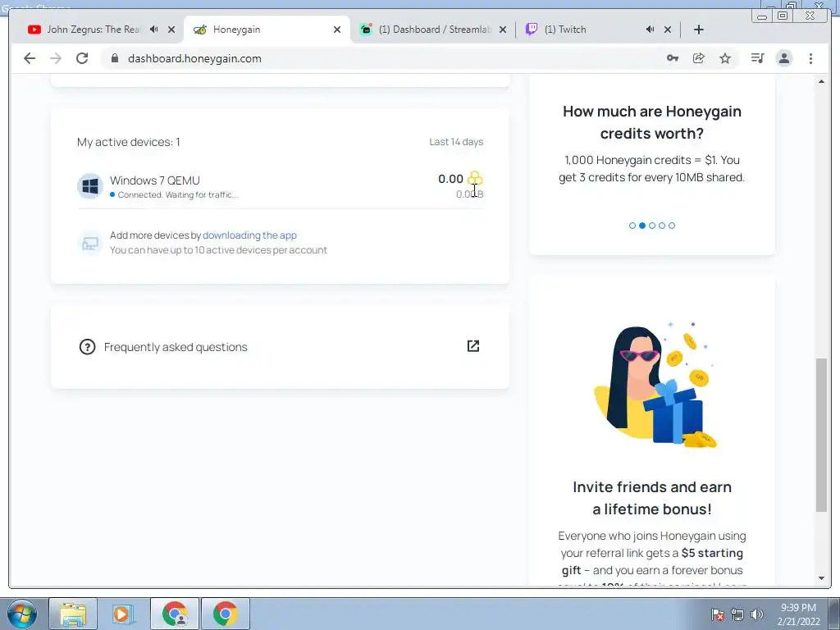Image resolution: width=840 pixels, height=630 pixels.
Task: Click the FAQ question mark icon
Action: pyautogui.click(x=87, y=347)
